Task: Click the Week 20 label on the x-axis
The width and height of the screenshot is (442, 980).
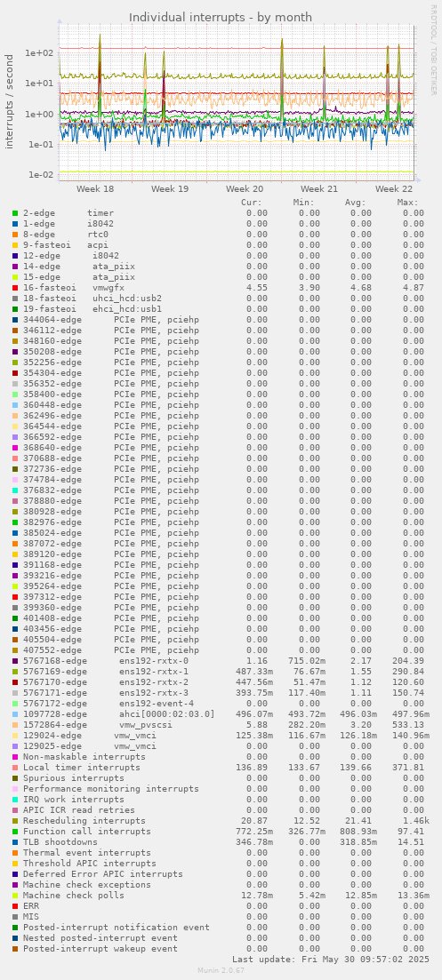Action: (x=245, y=188)
